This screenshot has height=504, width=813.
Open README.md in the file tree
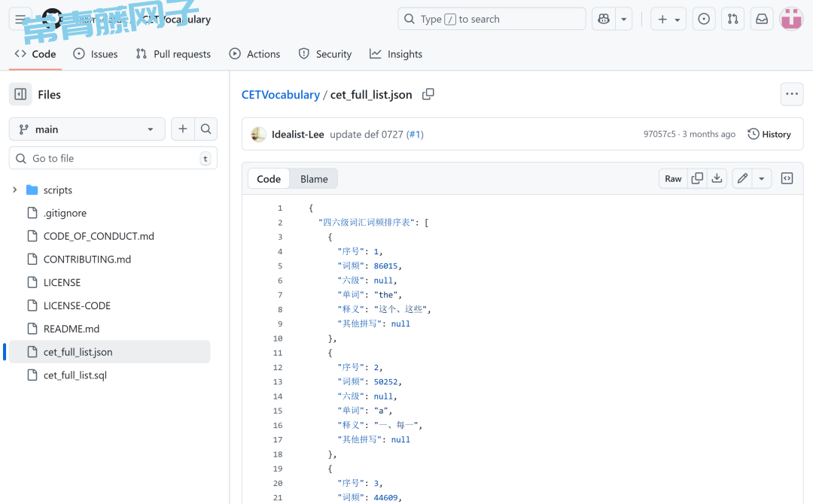[71, 329]
